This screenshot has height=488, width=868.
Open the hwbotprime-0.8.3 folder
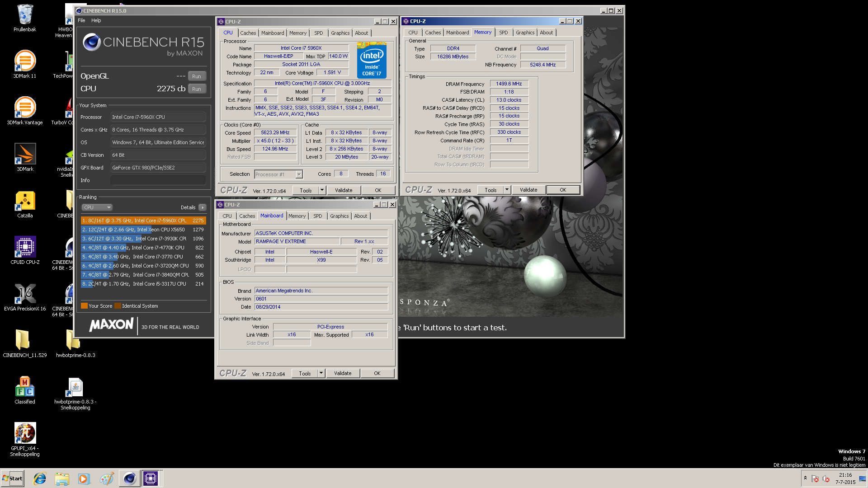tap(75, 343)
